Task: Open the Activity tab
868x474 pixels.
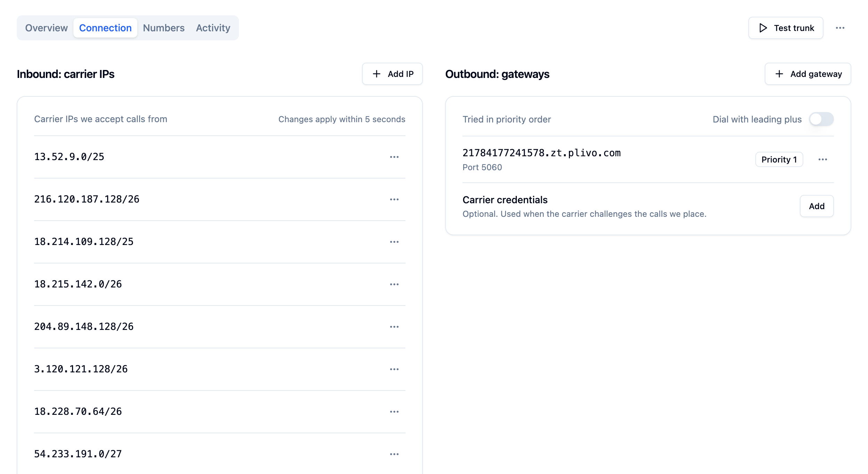Action: tap(213, 28)
